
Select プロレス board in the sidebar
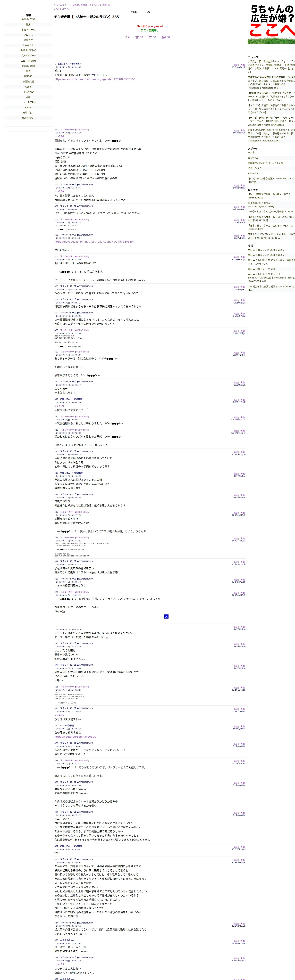tap(28, 35)
